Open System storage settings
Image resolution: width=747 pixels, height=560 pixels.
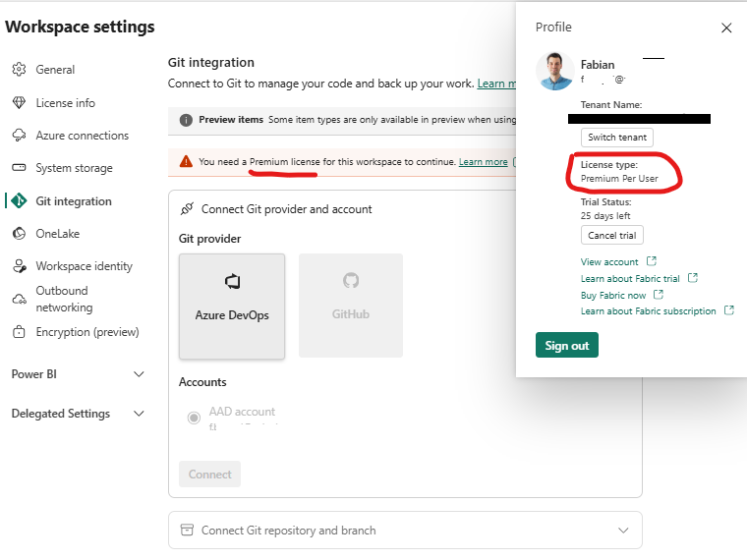tap(77, 168)
